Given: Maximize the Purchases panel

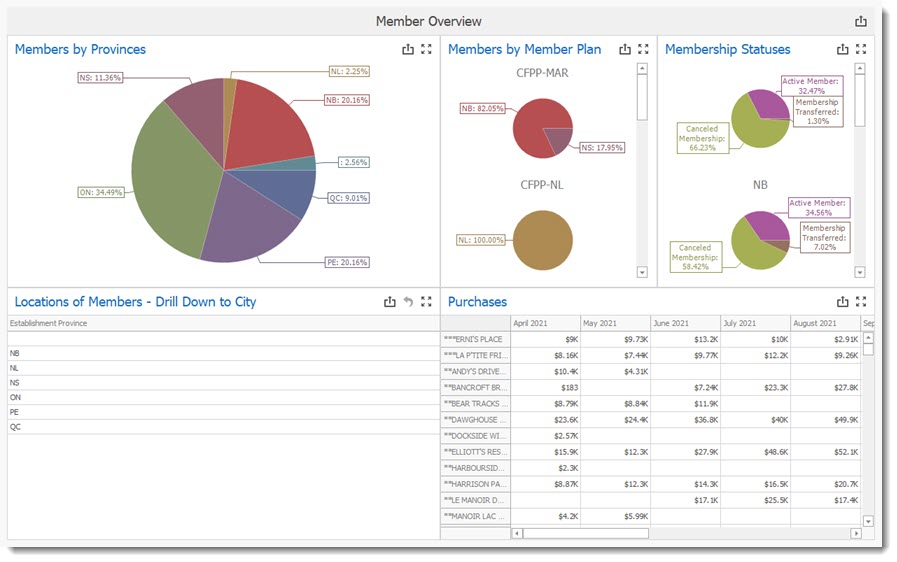Looking at the screenshot, I should (x=860, y=302).
